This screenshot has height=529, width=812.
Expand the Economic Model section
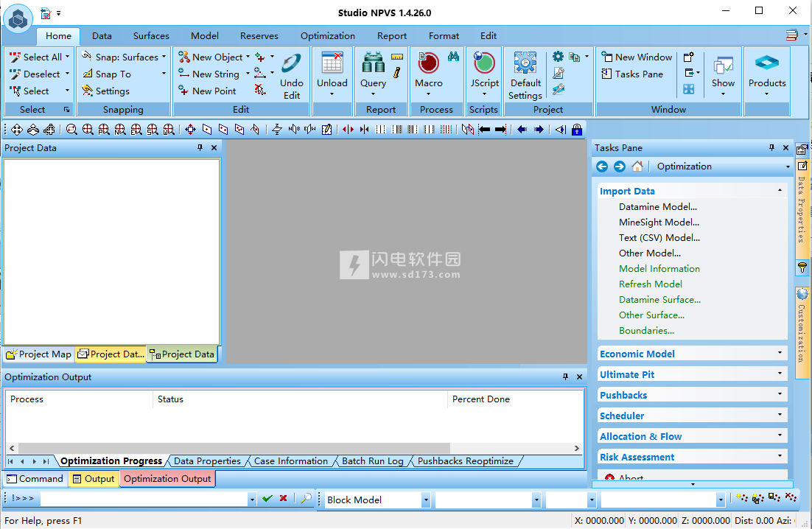point(693,354)
